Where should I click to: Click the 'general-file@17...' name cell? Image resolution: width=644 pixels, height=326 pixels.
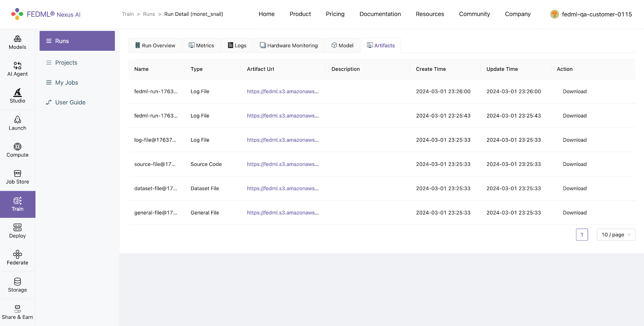(x=155, y=213)
